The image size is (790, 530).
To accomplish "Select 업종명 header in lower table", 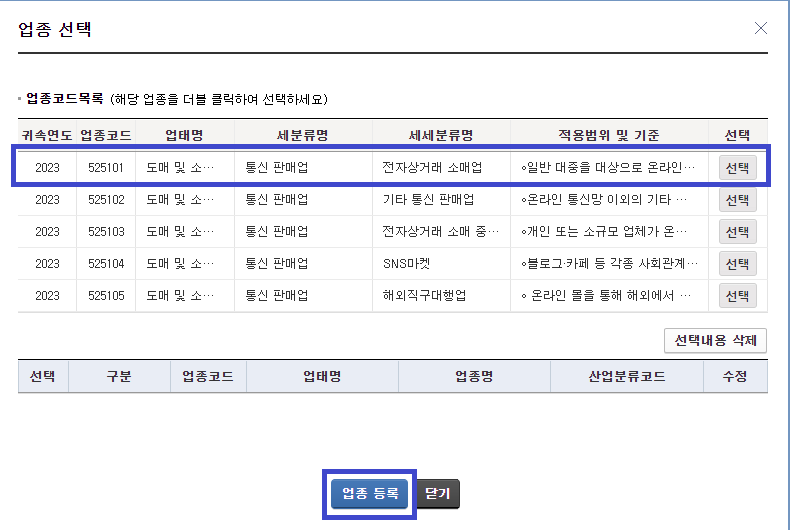I will 474,376.
